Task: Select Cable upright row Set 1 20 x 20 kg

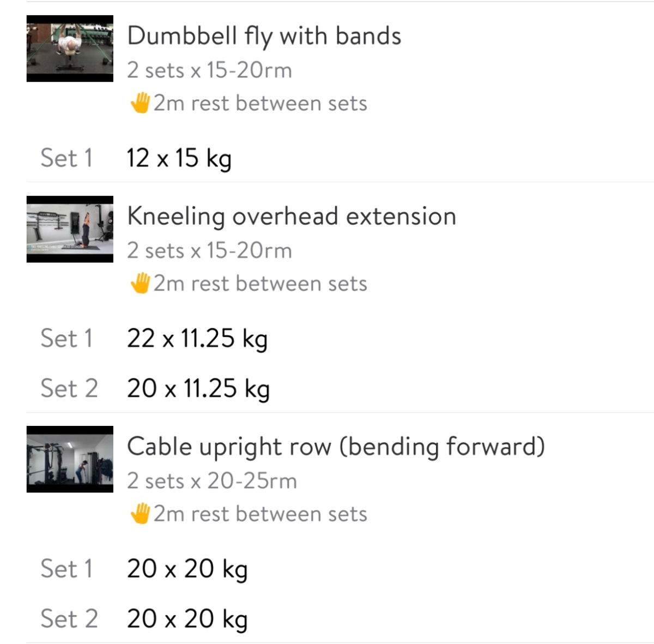Action: pos(187,569)
